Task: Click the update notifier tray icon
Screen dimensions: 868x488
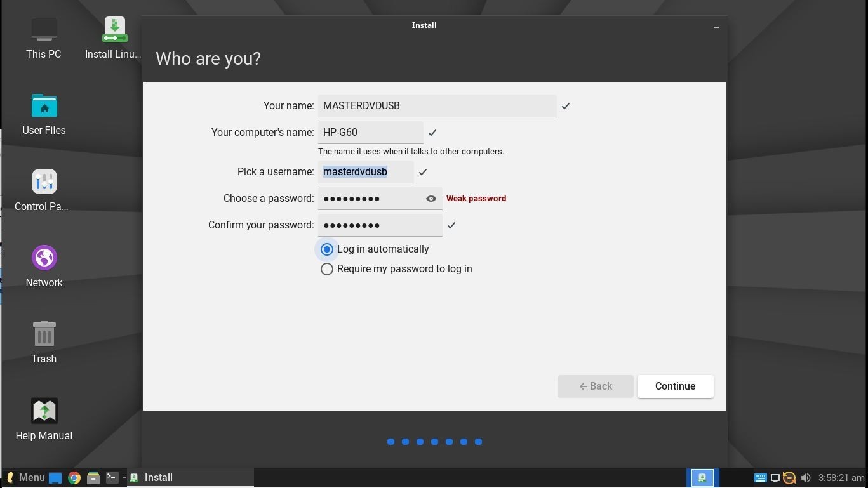Action: (789, 478)
